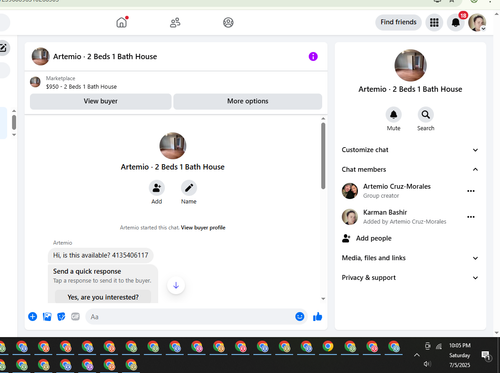Open the account profile picture menu
The image size is (500, 373).
[477, 22]
